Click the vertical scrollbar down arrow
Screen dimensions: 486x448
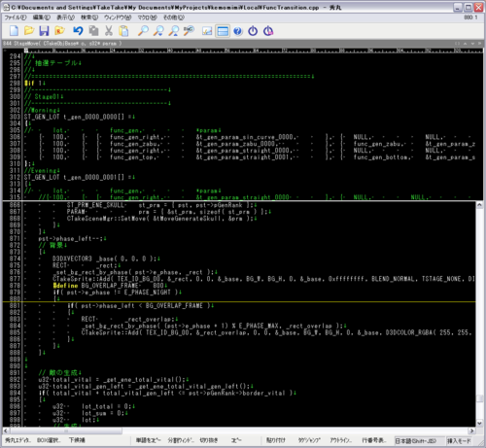pyautogui.click(x=479, y=423)
